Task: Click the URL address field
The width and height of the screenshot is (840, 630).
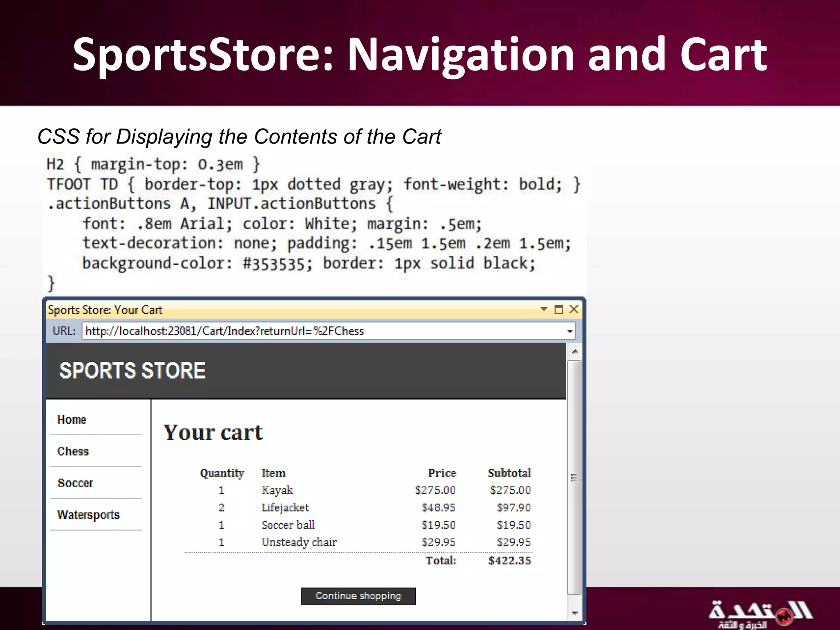Action: pos(329,331)
